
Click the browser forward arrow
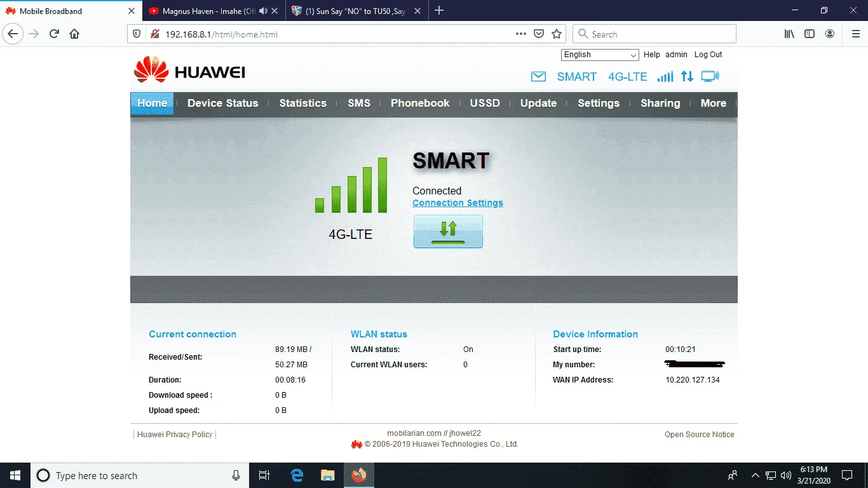click(34, 34)
